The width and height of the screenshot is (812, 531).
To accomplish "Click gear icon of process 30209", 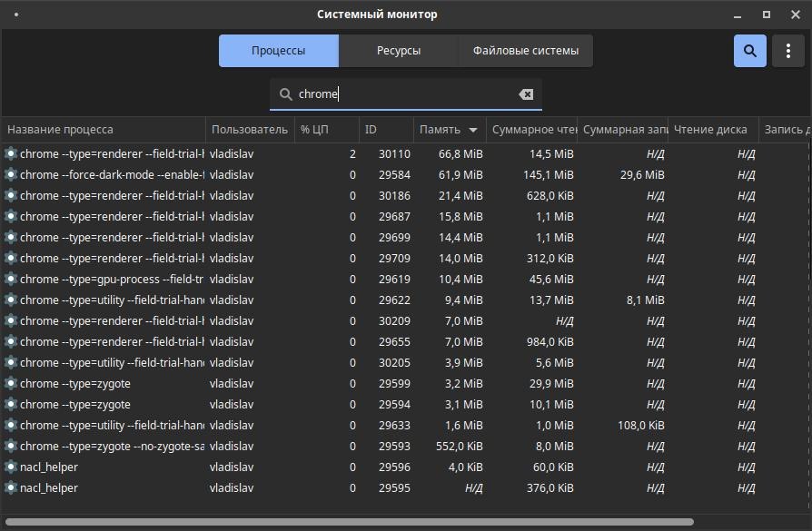I will [x=10, y=321].
